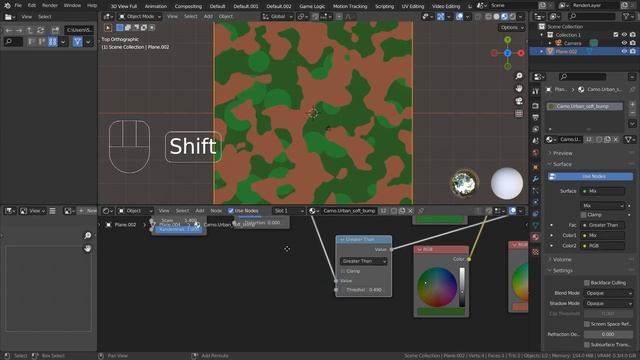Switch orthographic/perspective grid icon in viewport
The height and width of the screenshot is (360, 640).
point(519,113)
